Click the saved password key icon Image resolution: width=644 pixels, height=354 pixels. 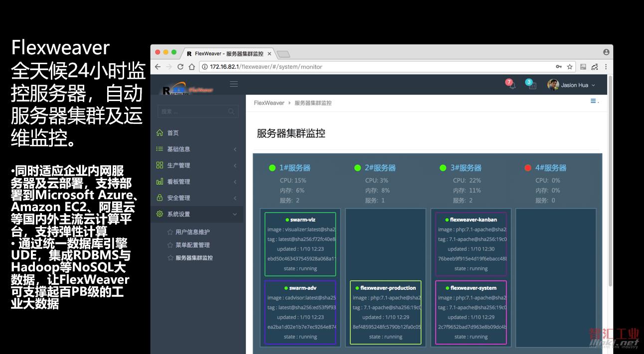point(559,67)
